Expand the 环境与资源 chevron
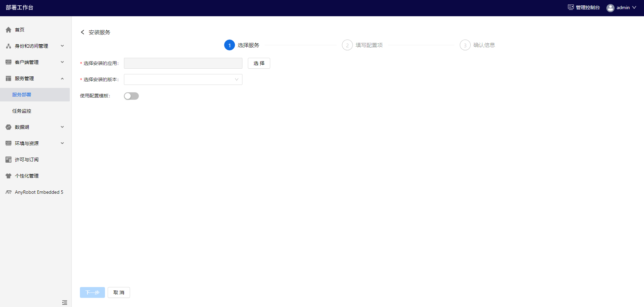The width and height of the screenshot is (644, 307). click(62, 143)
